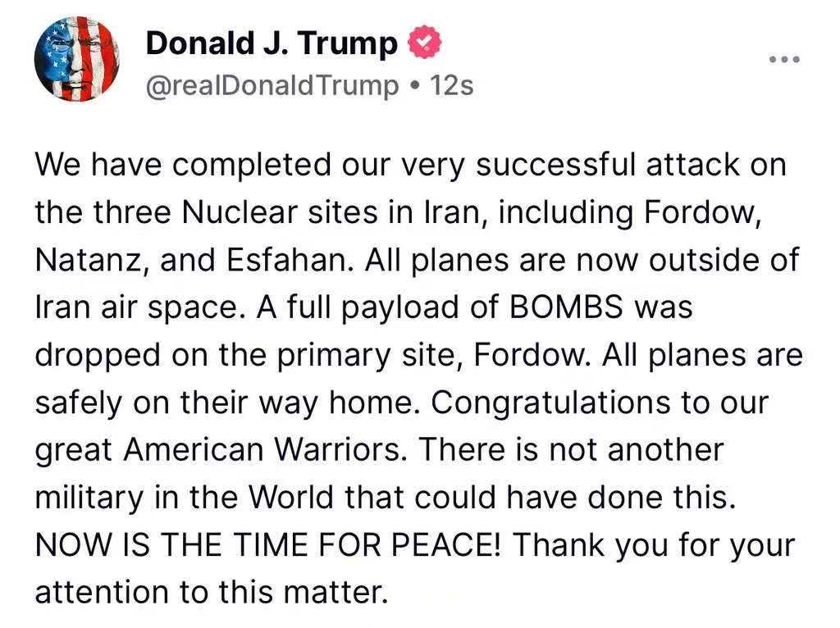
Task: Open the three-dot more options menu
Action: tap(784, 59)
